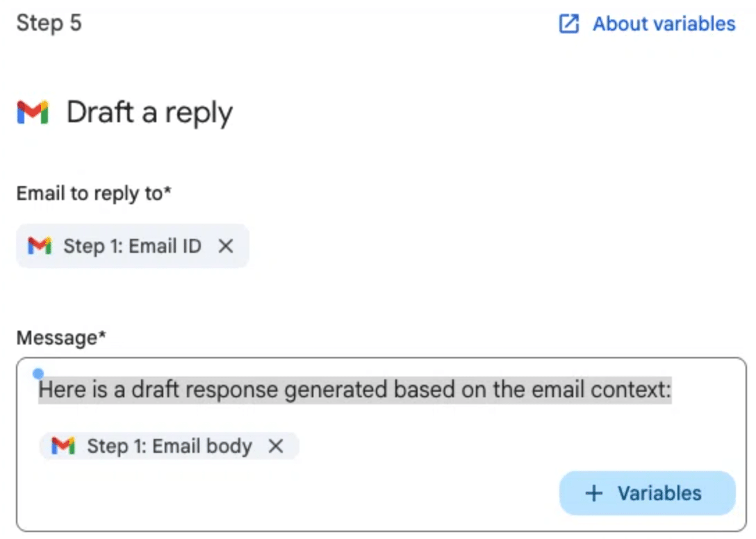
Task: Open the About variables link
Action: (664, 24)
